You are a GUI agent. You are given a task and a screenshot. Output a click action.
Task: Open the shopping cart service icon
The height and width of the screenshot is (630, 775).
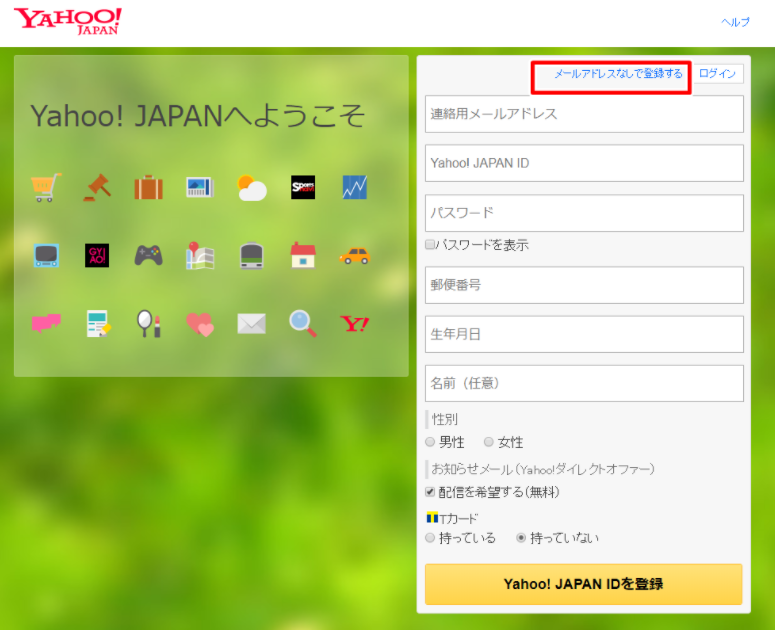(x=46, y=187)
